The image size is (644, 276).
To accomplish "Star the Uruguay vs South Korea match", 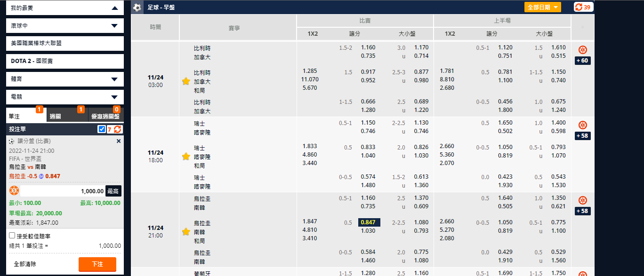I will (x=186, y=232).
